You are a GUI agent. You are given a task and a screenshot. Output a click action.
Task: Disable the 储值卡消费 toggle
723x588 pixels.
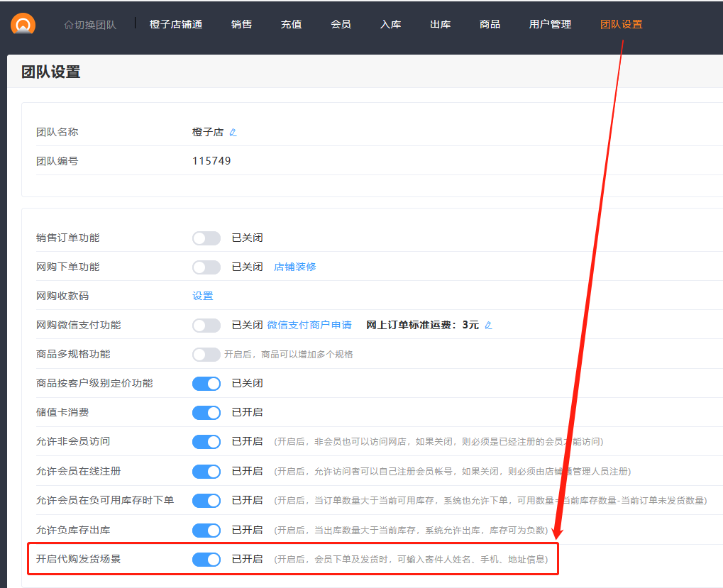(206, 413)
